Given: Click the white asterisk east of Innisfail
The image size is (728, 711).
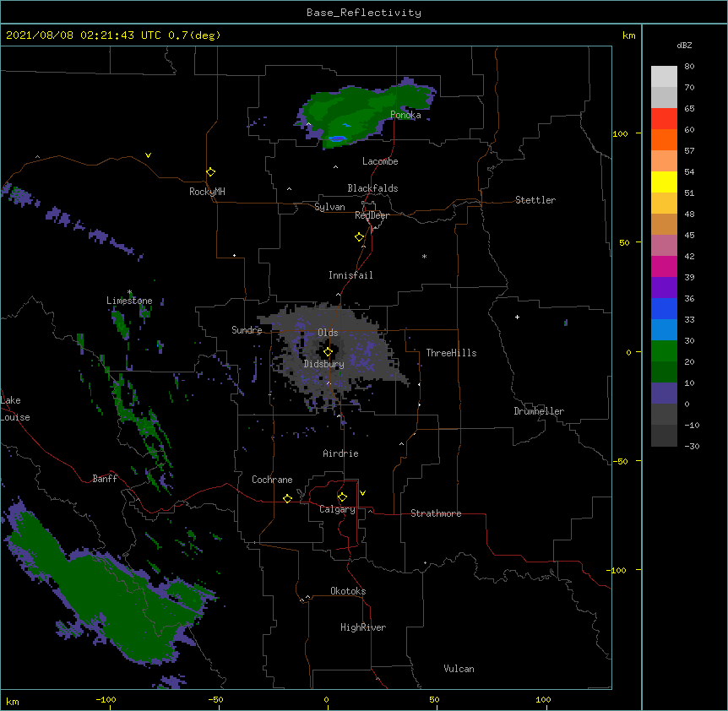Looking at the screenshot, I should [x=424, y=256].
